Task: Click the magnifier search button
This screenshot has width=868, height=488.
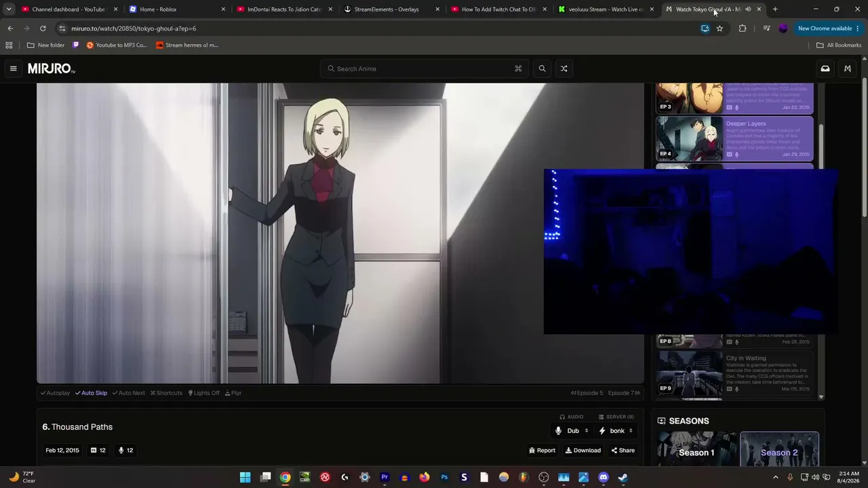Action: click(542, 68)
